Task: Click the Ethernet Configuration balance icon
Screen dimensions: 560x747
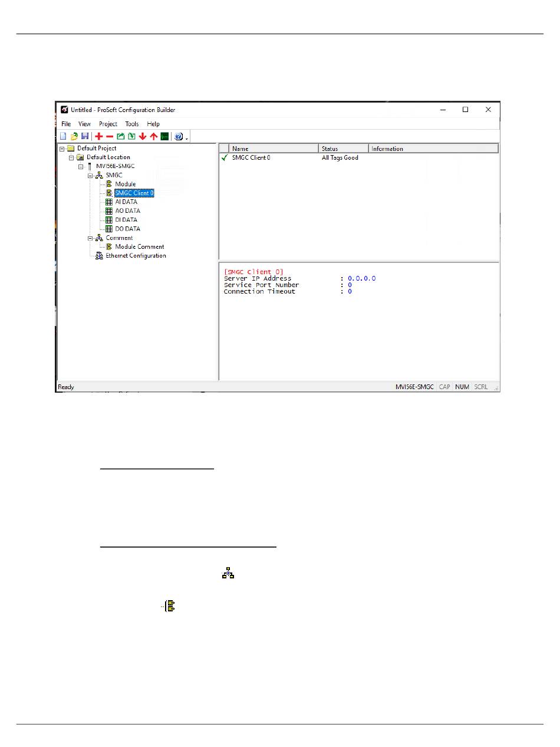Action: tap(99, 256)
